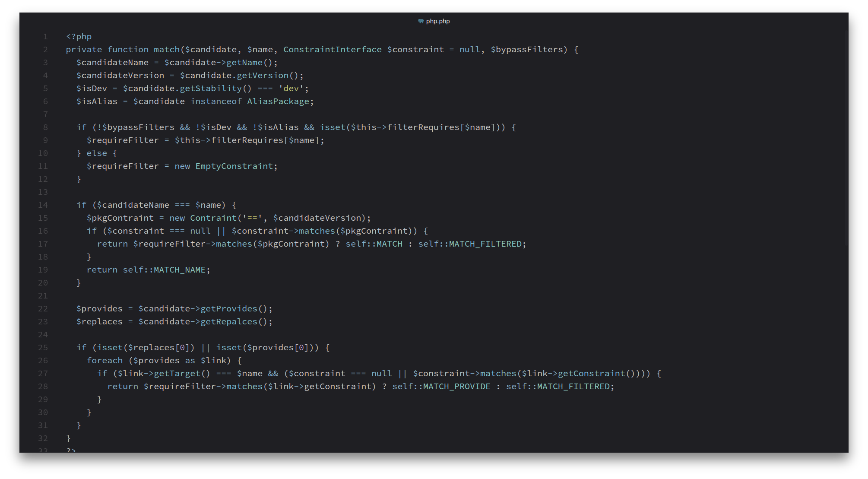
Task: Place cursor on getStability method call
Action: click(x=210, y=89)
